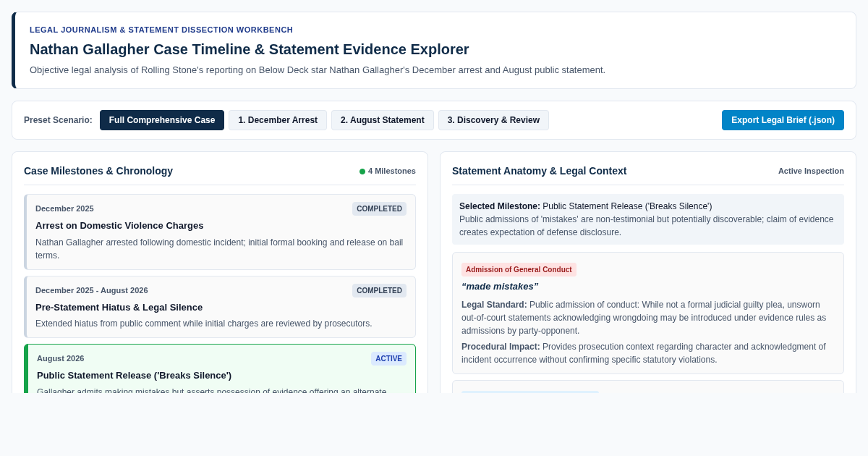
Task: Select the Public Statement Release milestone card
Action: pyautogui.click(x=220, y=368)
